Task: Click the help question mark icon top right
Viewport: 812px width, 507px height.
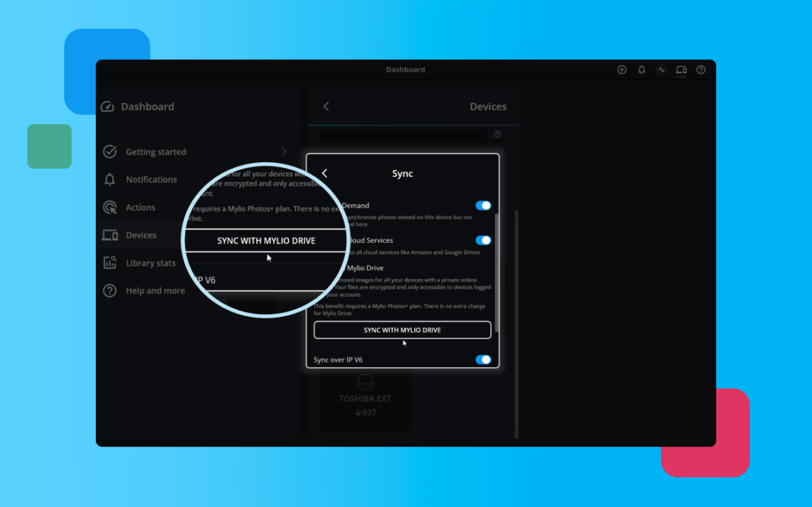Action: 700,69
